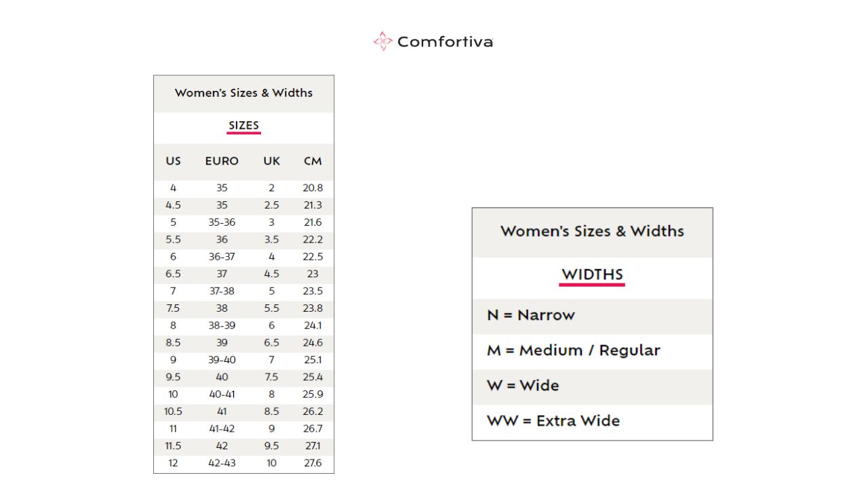Click the US size 7.5 cell

point(173,308)
